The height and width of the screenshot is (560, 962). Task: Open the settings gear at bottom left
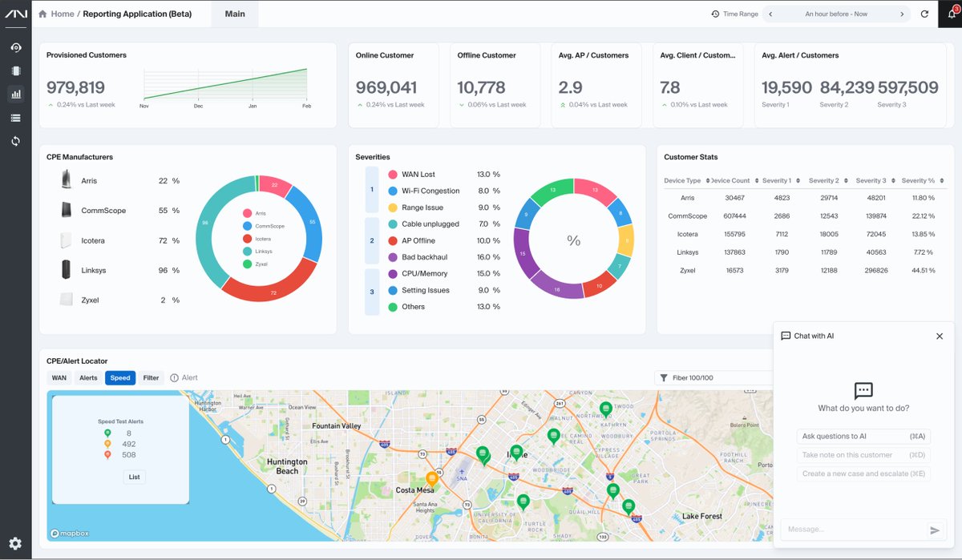coord(15,542)
